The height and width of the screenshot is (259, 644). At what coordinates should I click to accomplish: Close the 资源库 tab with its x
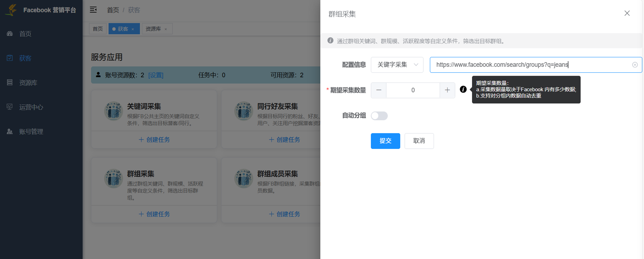(166, 29)
